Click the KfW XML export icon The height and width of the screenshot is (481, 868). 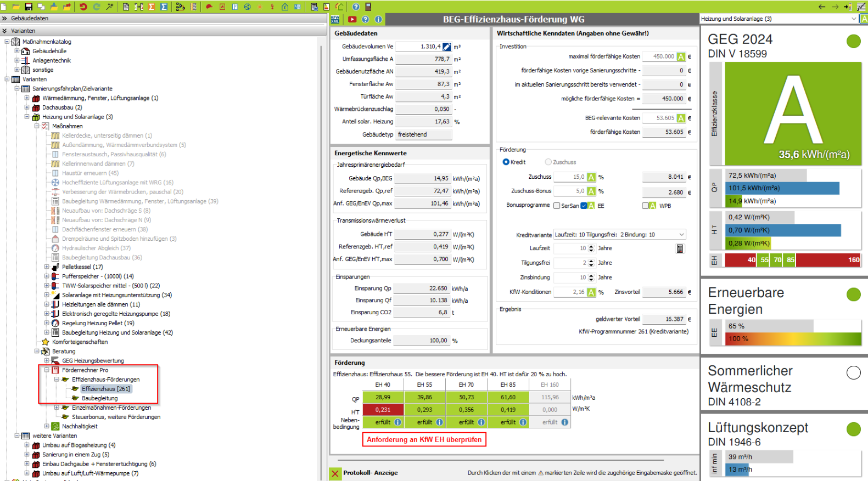click(336, 19)
